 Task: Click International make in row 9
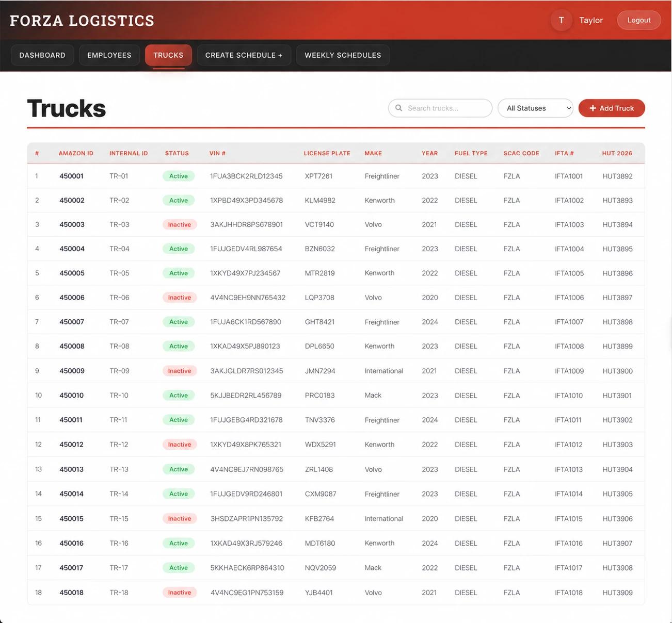point(383,371)
